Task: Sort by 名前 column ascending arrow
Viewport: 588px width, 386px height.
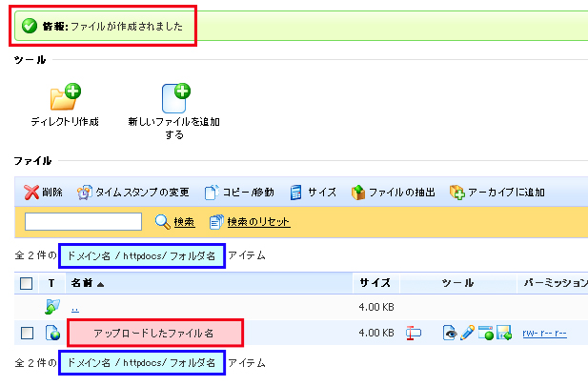Action: tap(100, 284)
